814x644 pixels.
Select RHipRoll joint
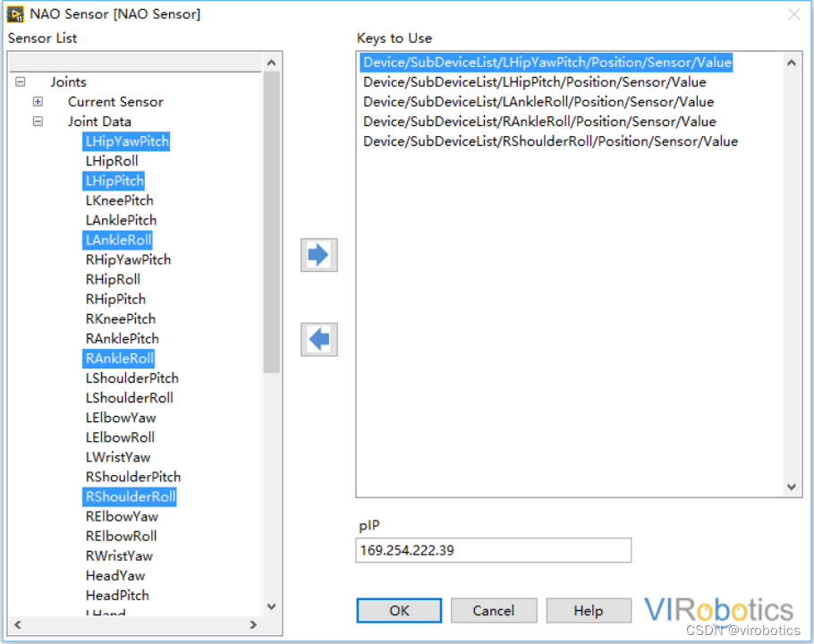click(x=113, y=279)
